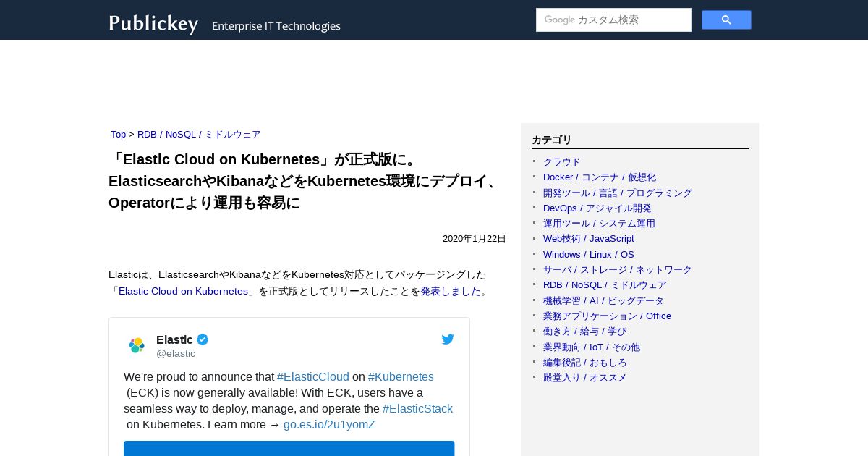Click the tweet's blue image banner
Image resolution: width=868 pixels, height=456 pixels.
(289, 448)
